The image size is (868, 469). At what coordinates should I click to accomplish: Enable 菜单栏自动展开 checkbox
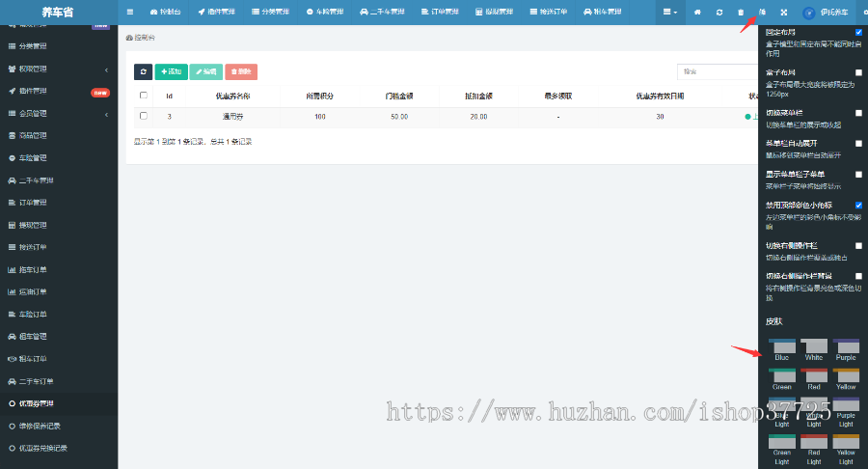click(858, 144)
